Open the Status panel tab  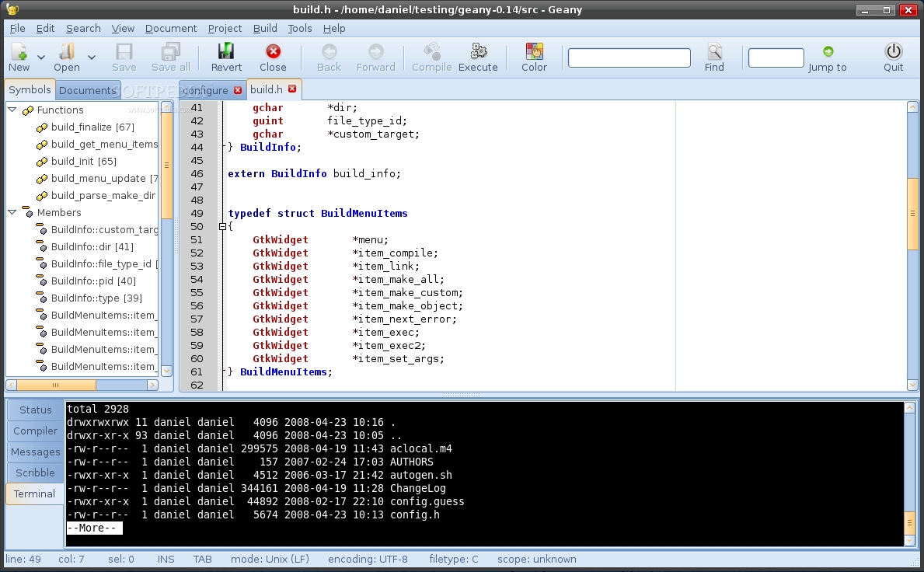tap(35, 410)
